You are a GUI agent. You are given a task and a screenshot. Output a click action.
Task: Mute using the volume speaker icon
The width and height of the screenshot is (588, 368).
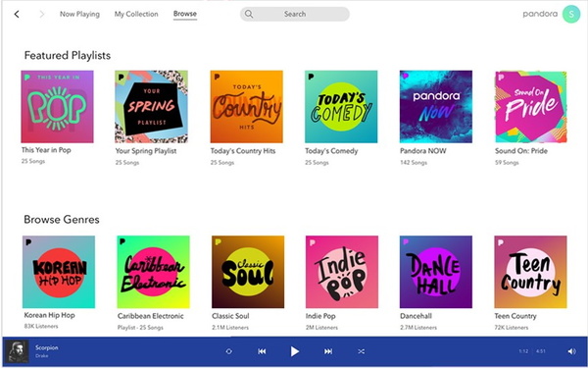[572, 351]
